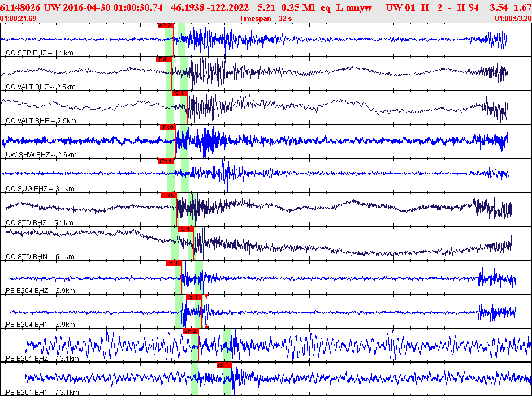Click the S4 code in header

point(473,7)
